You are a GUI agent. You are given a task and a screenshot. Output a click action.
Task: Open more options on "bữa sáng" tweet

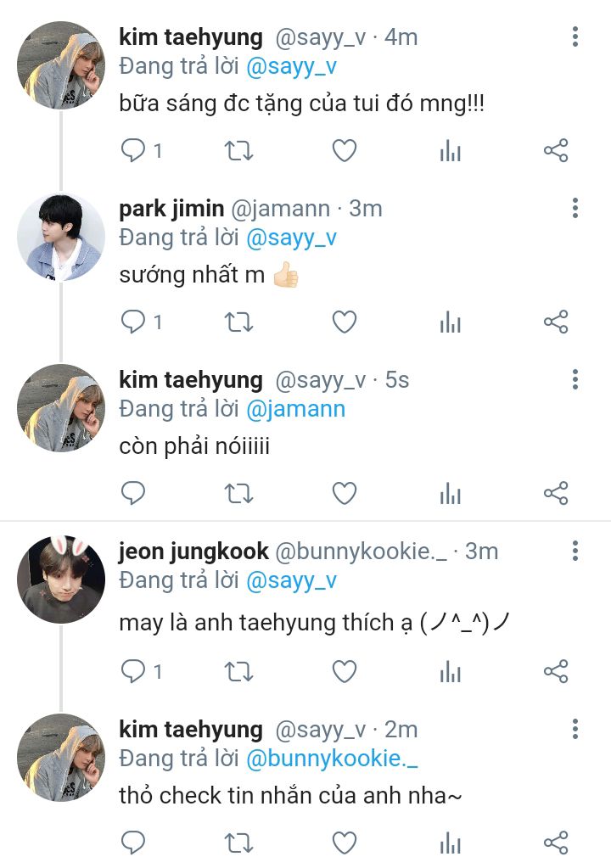(x=575, y=36)
